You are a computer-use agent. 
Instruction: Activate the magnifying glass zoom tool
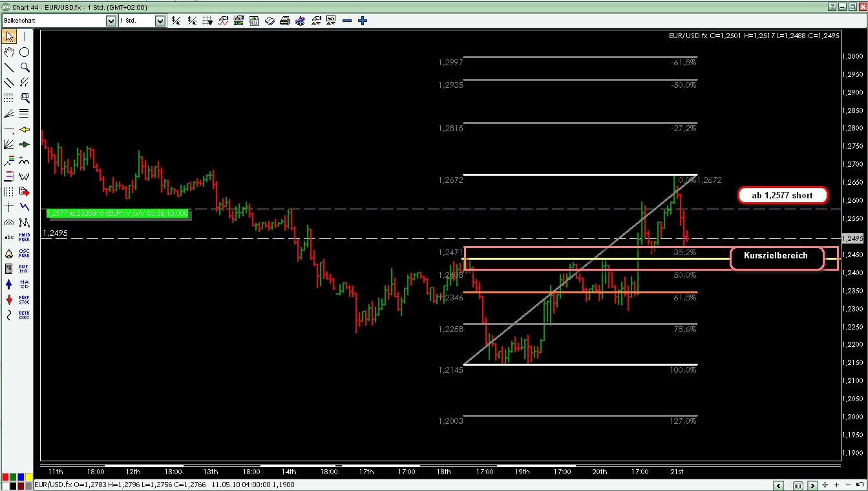coord(25,68)
